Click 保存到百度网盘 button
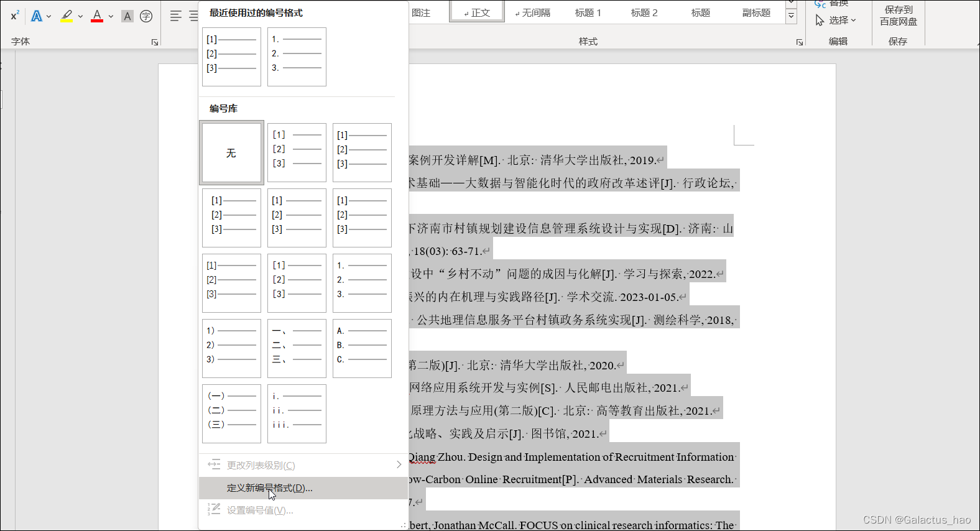Screen dimensions: 980x531 (x=898, y=16)
